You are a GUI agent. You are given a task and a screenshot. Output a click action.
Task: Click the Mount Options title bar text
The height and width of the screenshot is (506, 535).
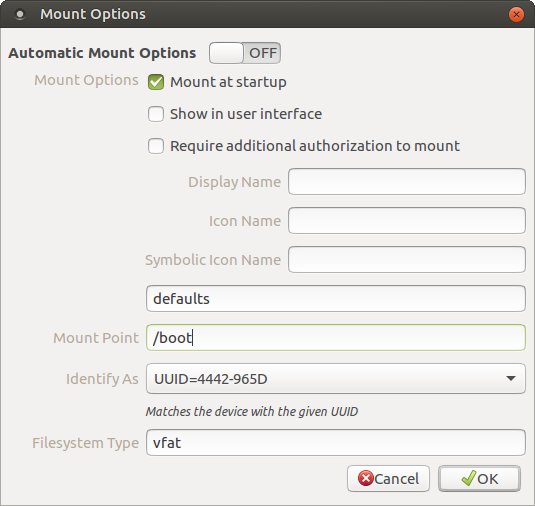[93, 14]
